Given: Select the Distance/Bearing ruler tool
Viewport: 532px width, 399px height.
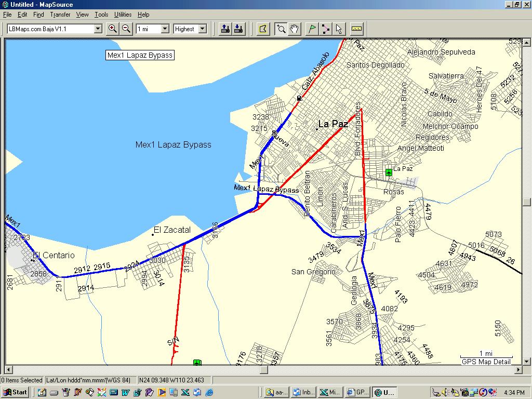Looking at the screenshot, I should point(356,29).
